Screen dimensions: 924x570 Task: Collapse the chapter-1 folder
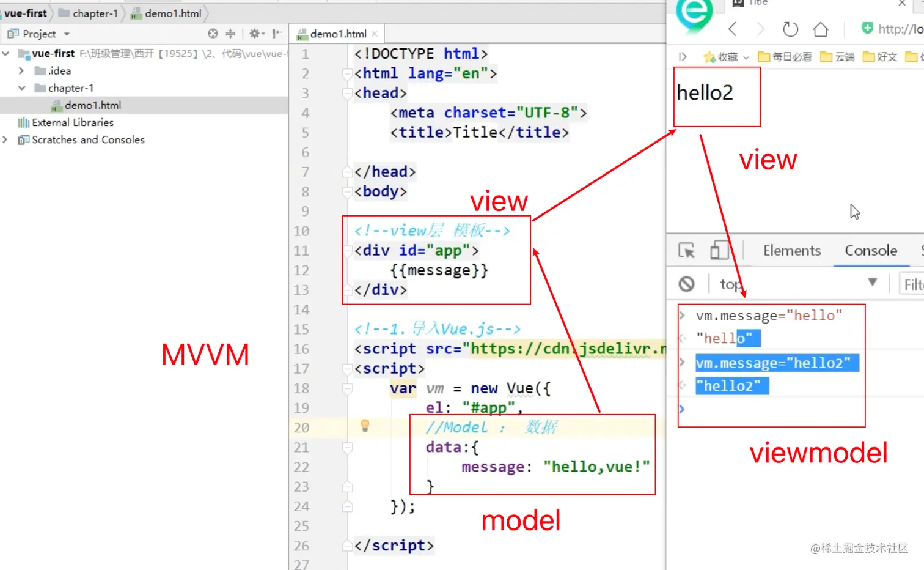click(22, 88)
